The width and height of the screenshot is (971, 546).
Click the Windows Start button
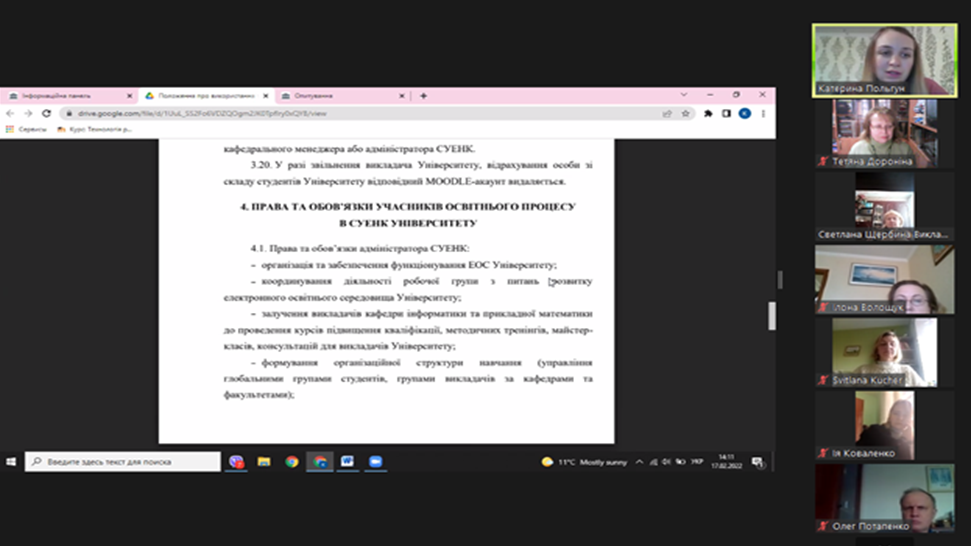pyautogui.click(x=11, y=462)
